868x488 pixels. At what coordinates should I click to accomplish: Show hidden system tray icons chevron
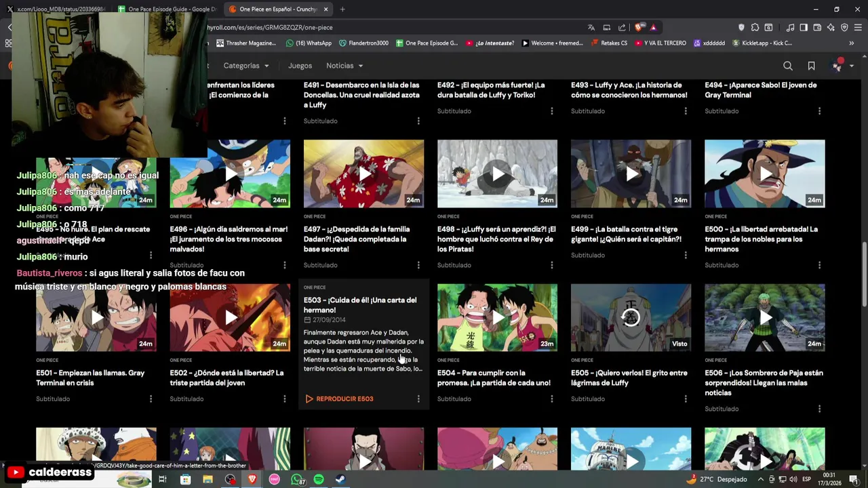(760, 479)
